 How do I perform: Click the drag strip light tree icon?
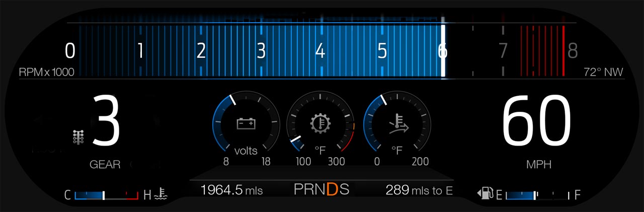[x=78, y=137]
